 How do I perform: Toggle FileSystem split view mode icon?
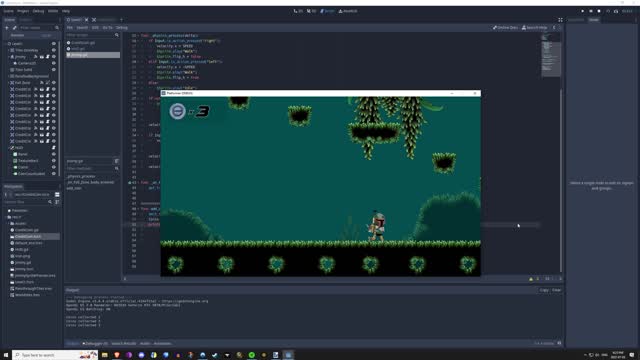[57, 194]
